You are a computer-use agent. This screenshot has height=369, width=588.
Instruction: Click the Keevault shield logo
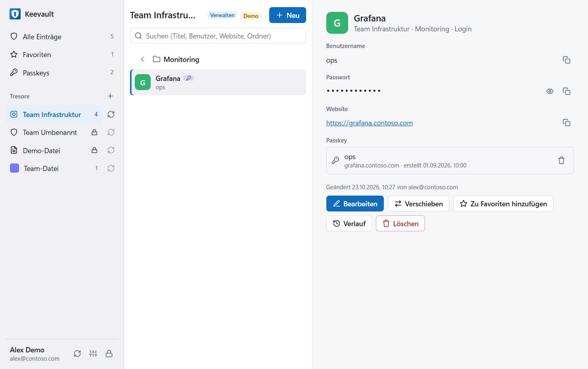pos(15,14)
